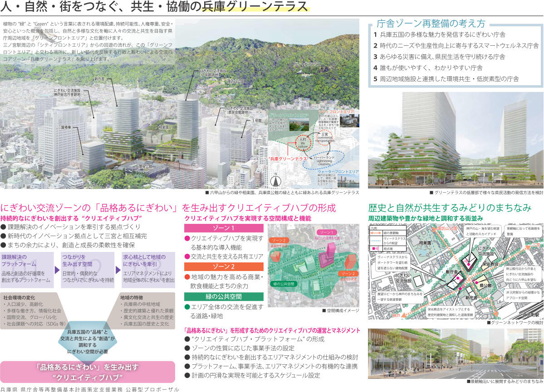Image resolution: width=544 pixels, height=392 pixels.
Task: Select item 1 兵庫五国の多様な魅力を発信するにぎわい庁舎
Action: (x=439, y=34)
